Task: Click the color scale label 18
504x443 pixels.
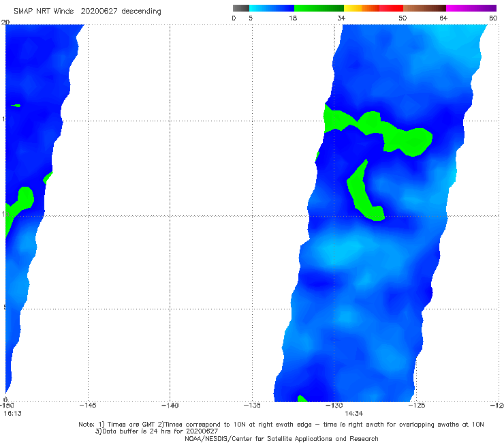Action: point(293,18)
